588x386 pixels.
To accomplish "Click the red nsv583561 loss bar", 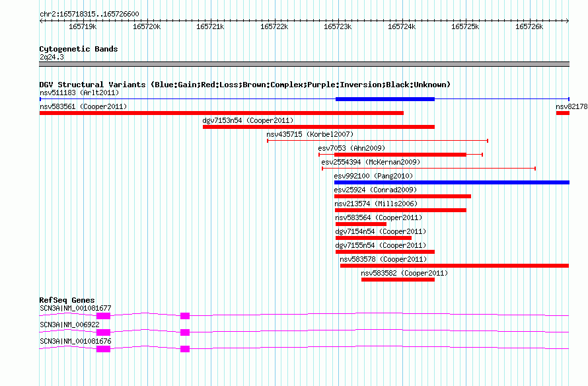I will [221, 113].
